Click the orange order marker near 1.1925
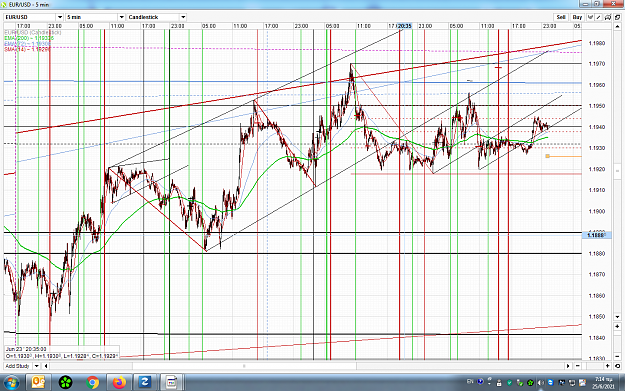 [x=548, y=156]
